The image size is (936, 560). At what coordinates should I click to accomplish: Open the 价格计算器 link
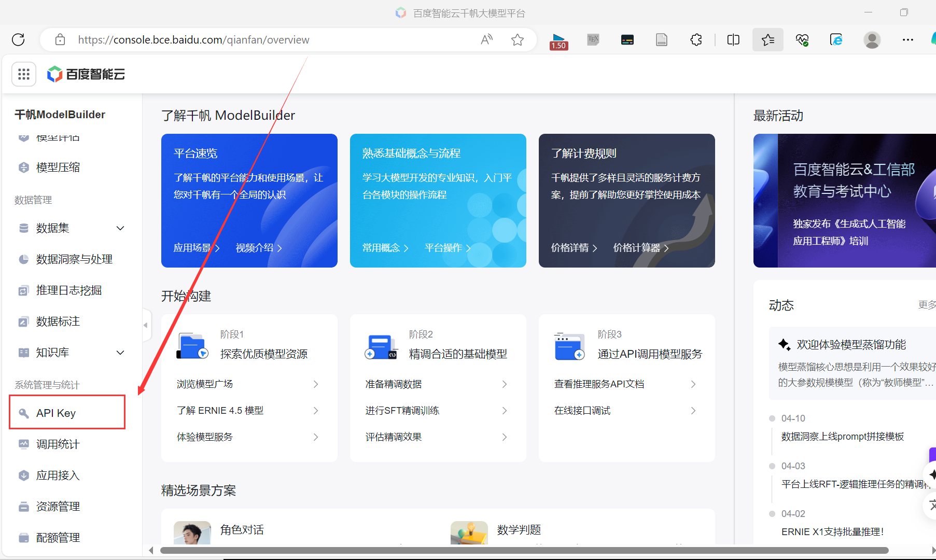click(x=641, y=248)
